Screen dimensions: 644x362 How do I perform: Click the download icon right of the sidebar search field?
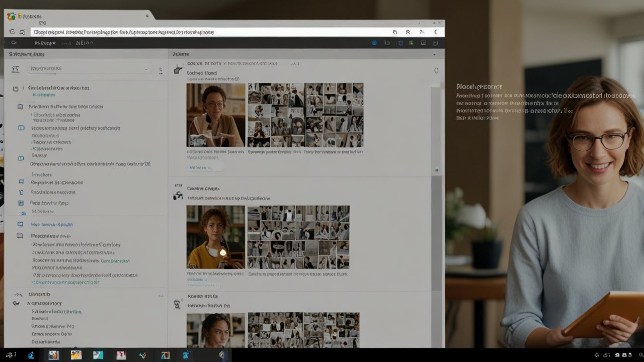pyautogui.click(x=161, y=70)
